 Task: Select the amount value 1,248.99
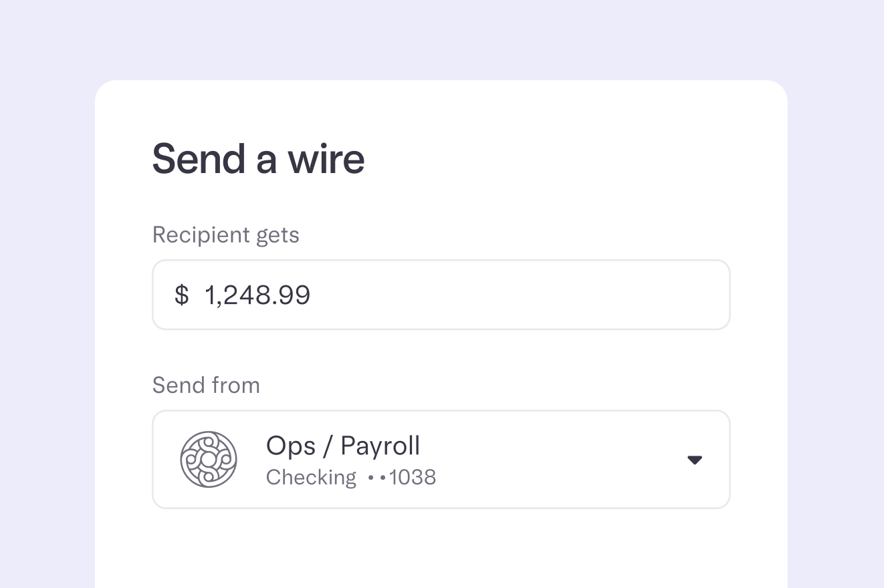point(257,295)
